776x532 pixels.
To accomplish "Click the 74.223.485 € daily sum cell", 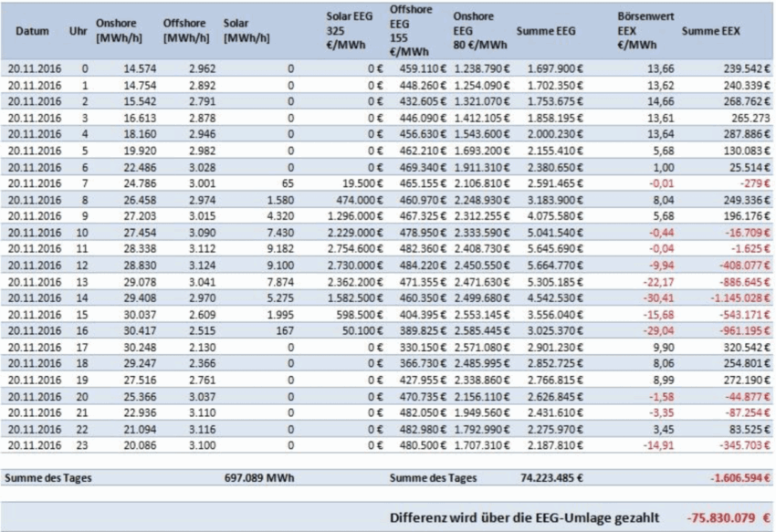I will point(553,477).
